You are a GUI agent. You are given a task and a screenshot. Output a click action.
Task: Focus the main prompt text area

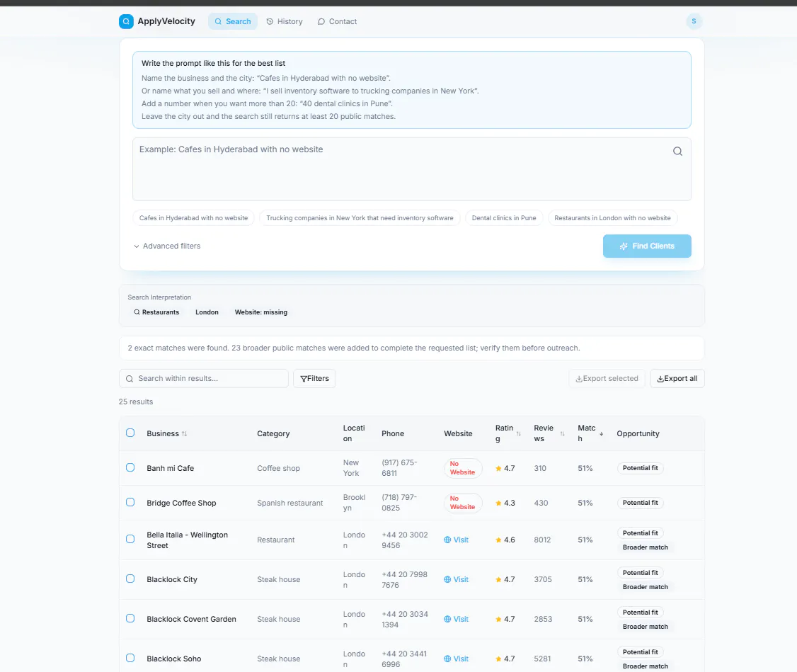click(x=412, y=169)
